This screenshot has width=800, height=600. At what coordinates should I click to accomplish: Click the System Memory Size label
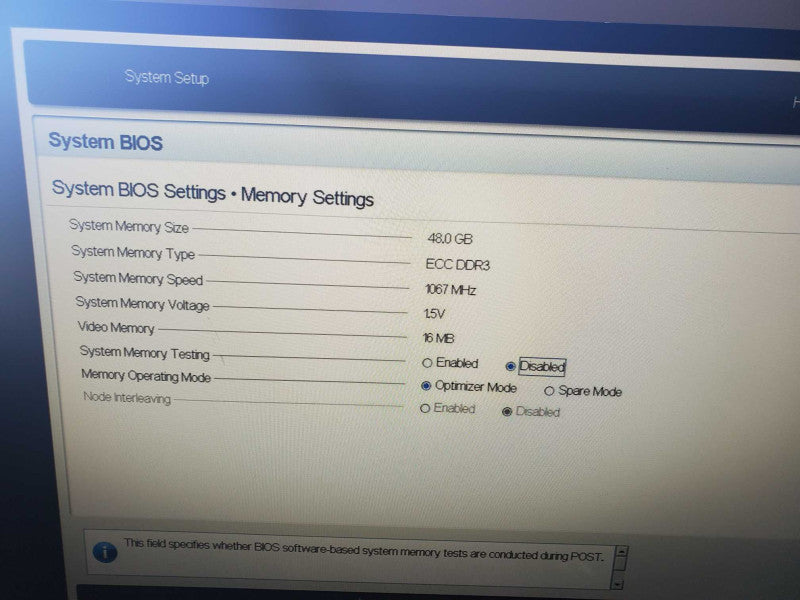point(129,226)
